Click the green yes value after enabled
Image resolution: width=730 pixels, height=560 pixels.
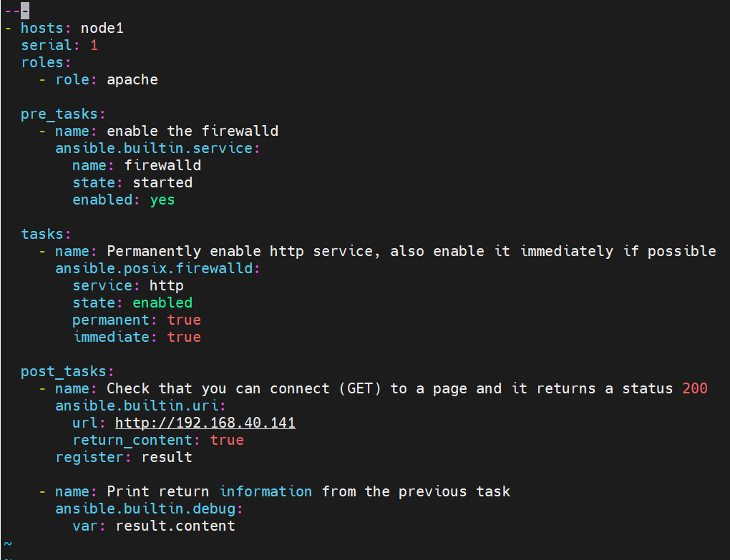point(162,200)
